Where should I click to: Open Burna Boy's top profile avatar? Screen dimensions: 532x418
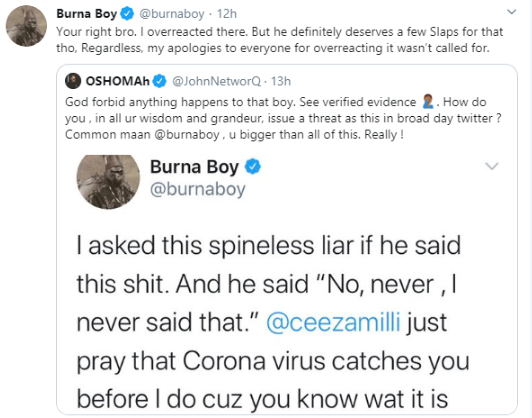26,26
